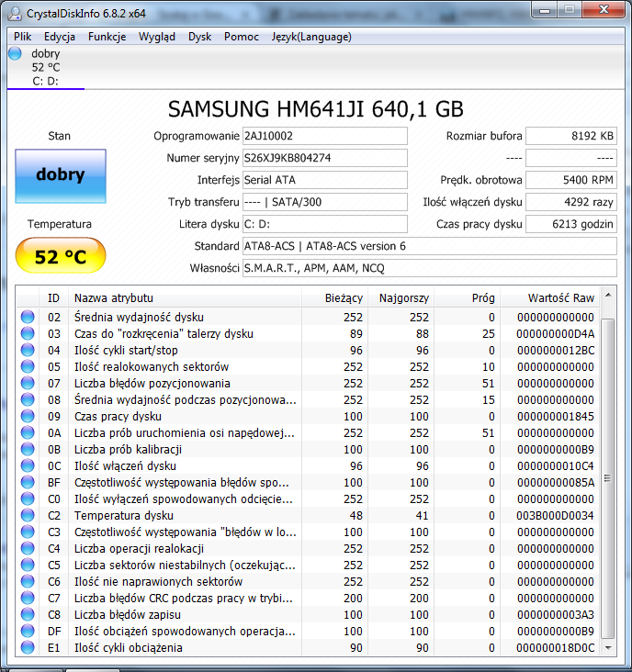
Task: Click the status icon for attribute 0B
Action: (28, 449)
